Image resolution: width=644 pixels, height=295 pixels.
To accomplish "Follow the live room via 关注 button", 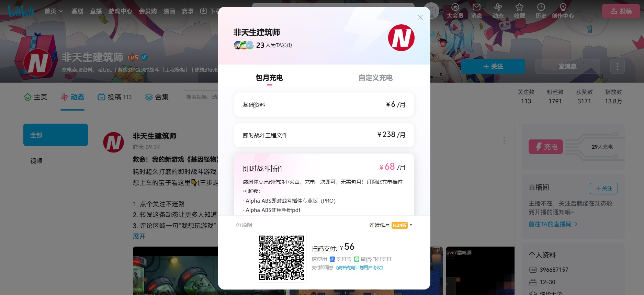I will pos(604,189).
